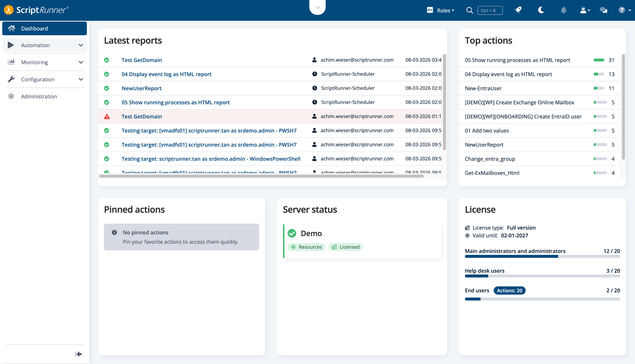Click the Top actions vertical scrollbar
The height and width of the screenshot is (364, 635).
click(x=623, y=107)
